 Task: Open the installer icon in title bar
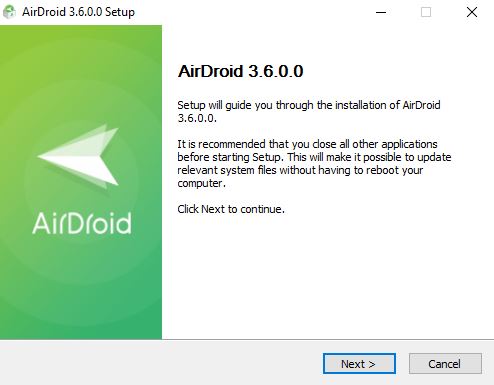[x=9, y=12]
